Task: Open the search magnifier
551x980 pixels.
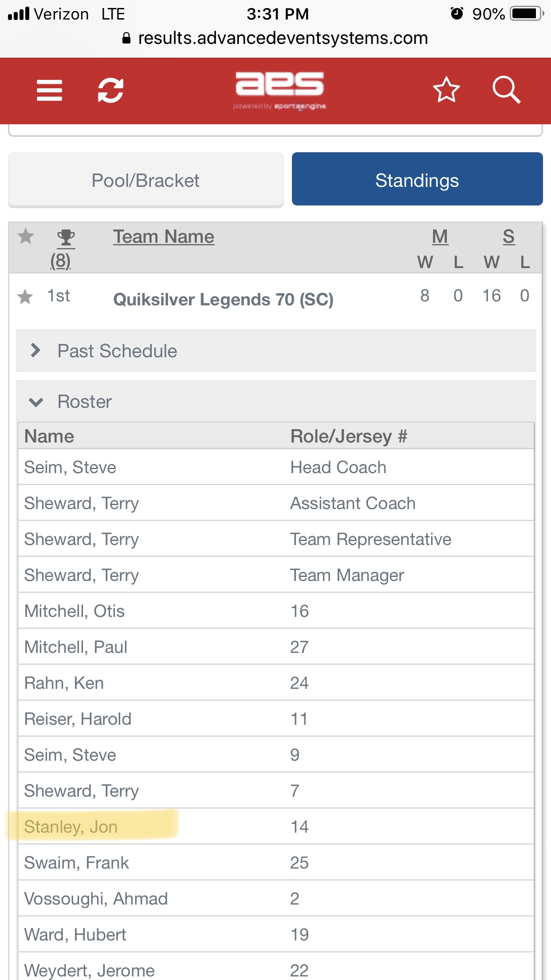Action: (x=506, y=90)
